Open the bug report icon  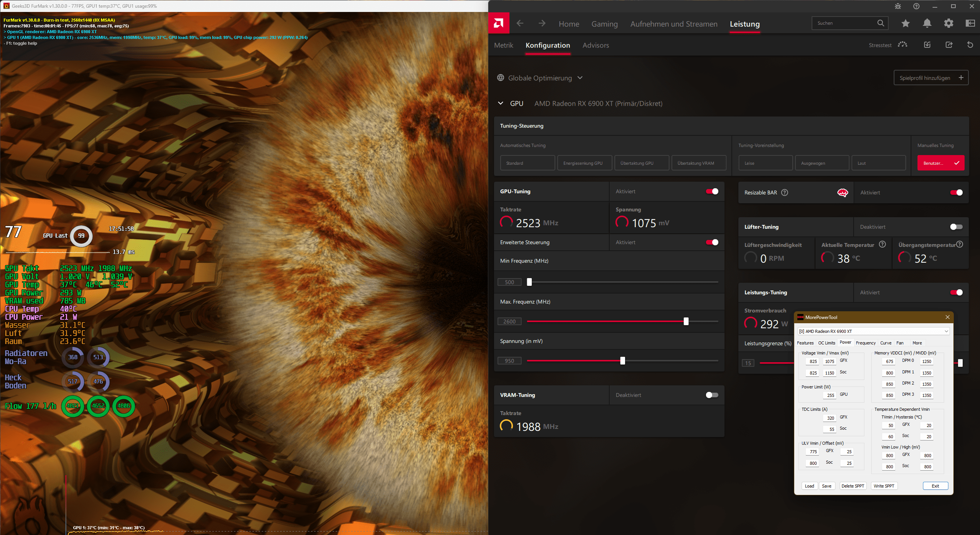tap(898, 6)
